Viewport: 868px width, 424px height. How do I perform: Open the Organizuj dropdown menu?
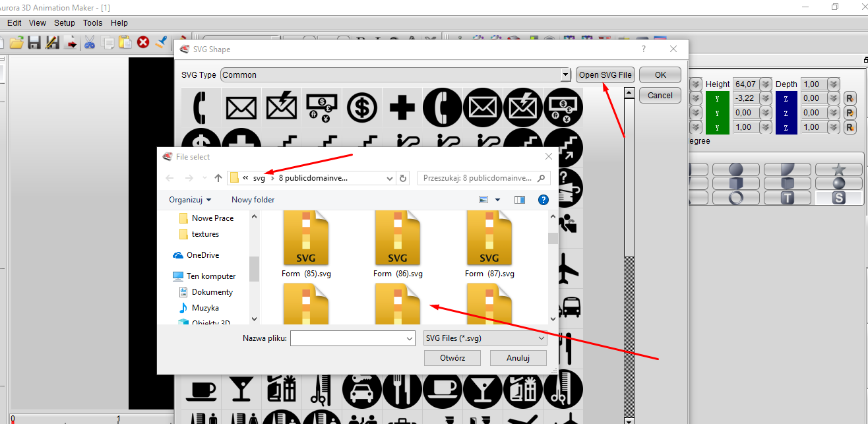pos(190,200)
